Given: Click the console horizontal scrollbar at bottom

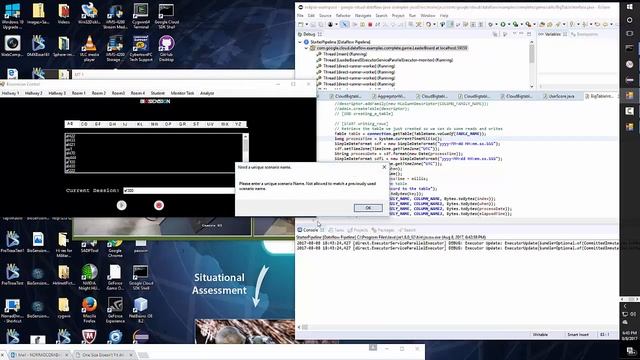Looking at the screenshot, I should (x=459, y=327).
